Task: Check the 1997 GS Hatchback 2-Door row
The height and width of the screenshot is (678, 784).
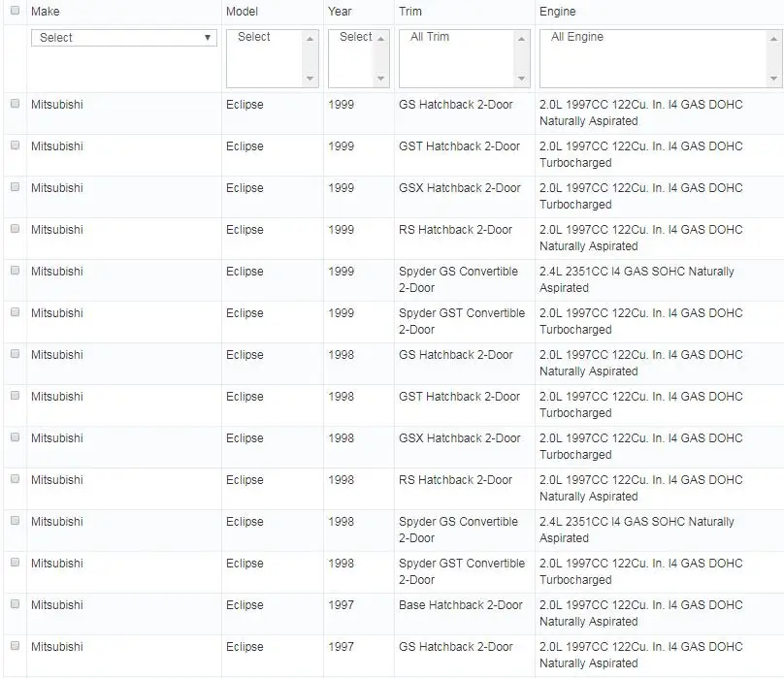Action: pos(15,645)
